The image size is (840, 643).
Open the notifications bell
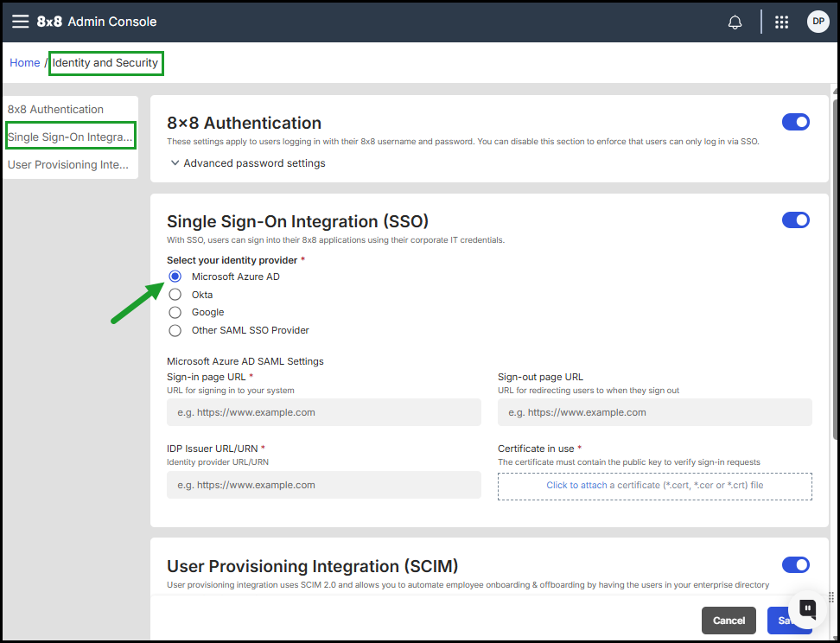point(735,22)
